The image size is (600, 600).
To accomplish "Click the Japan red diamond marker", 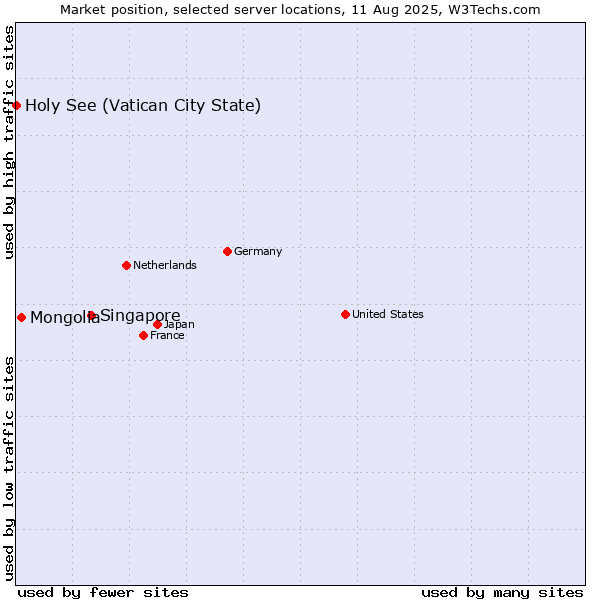I will pos(157,324).
